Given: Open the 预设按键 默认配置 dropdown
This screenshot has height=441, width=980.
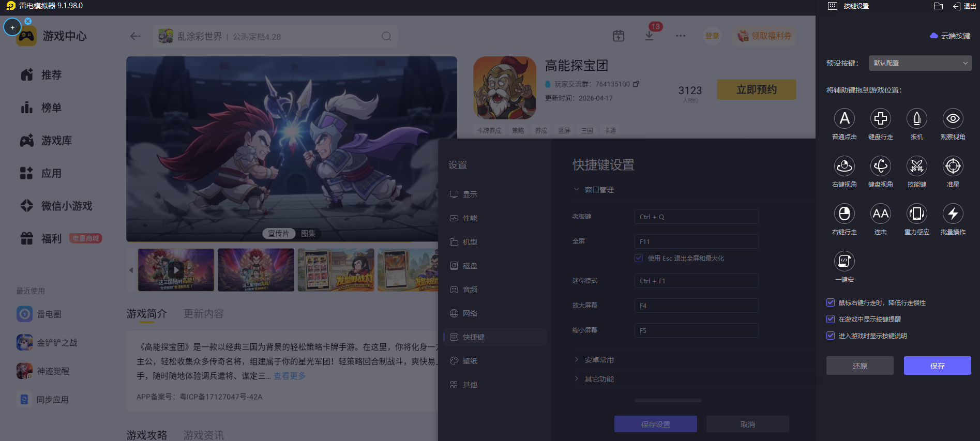Looking at the screenshot, I should click(x=920, y=63).
